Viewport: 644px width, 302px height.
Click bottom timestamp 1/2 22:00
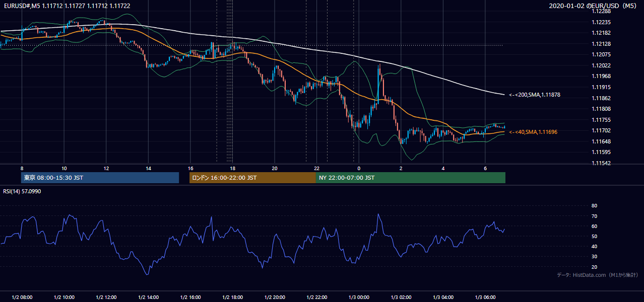(316, 297)
